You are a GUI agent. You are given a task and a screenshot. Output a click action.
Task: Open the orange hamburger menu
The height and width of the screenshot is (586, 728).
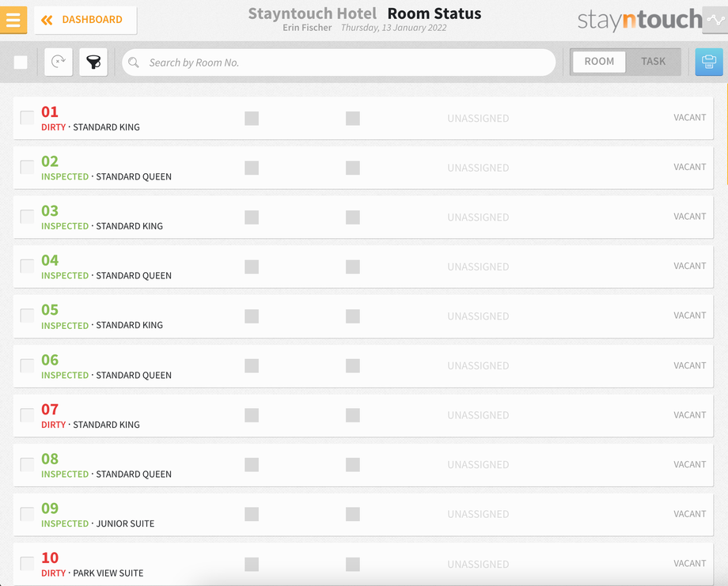pyautogui.click(x=13, y=20)
